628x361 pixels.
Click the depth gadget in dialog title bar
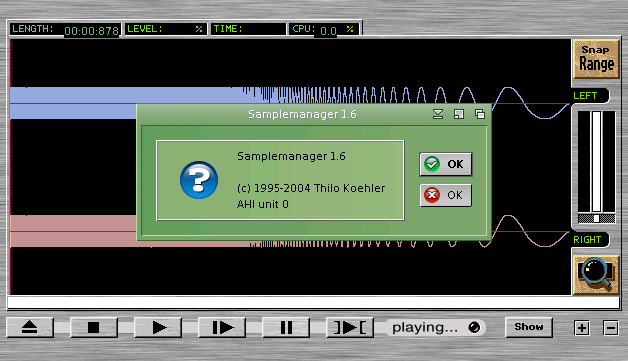(480, 114)
